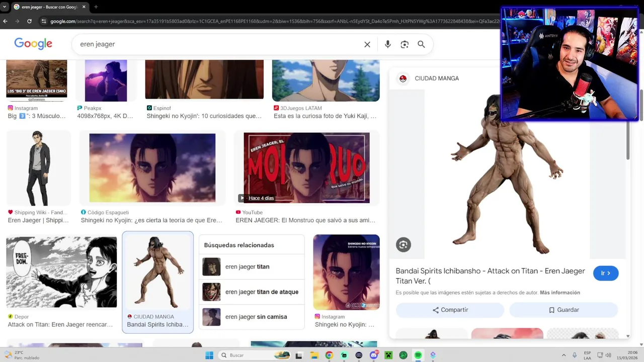Click the address bar URL
644x362 pixels.
274,21
